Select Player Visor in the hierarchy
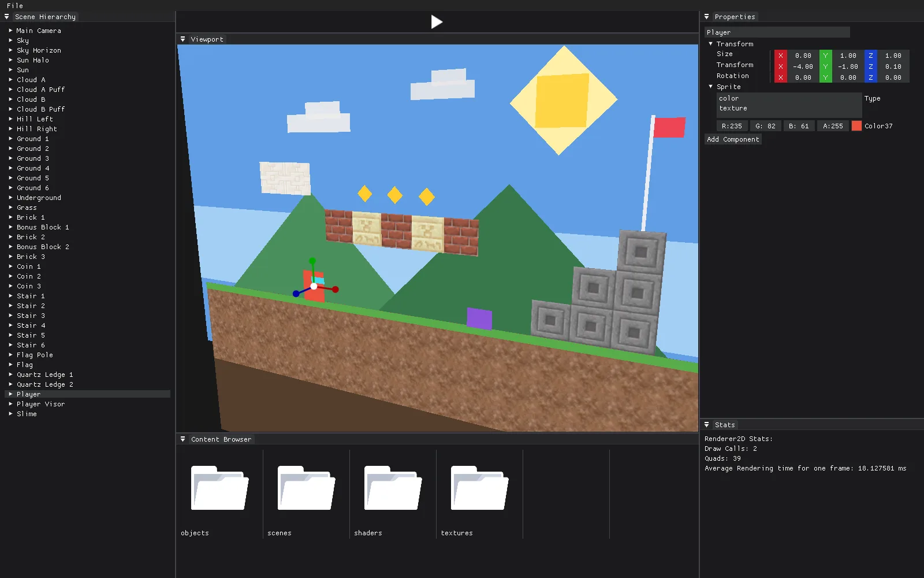The width and height of the screenshot is (924, 578). [88, 404]
